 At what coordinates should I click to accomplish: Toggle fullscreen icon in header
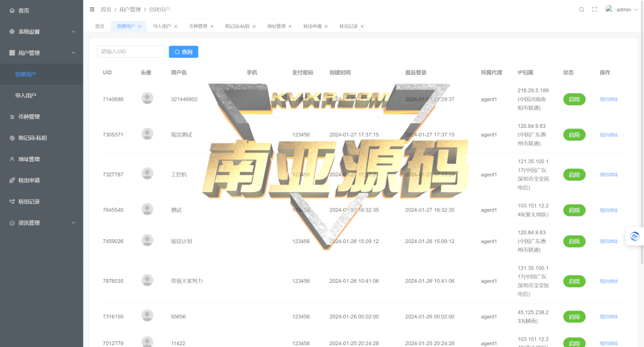(594, 9)
